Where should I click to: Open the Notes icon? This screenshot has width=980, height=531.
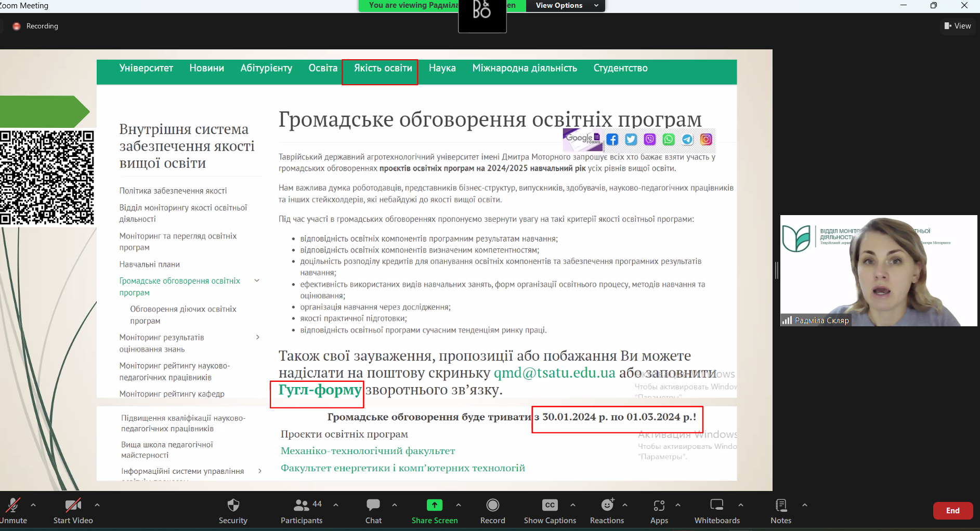[781, 505]
